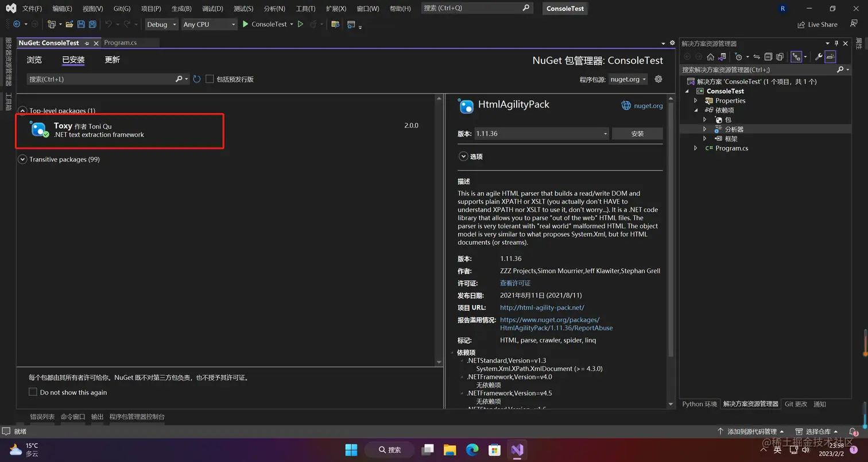
Task: Expand the options section chevron
Action: 463,156
